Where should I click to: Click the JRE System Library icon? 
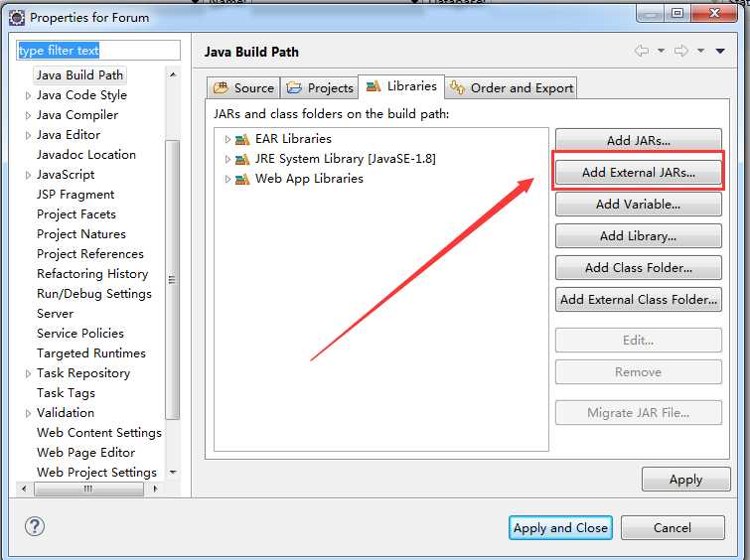[242, 159]
